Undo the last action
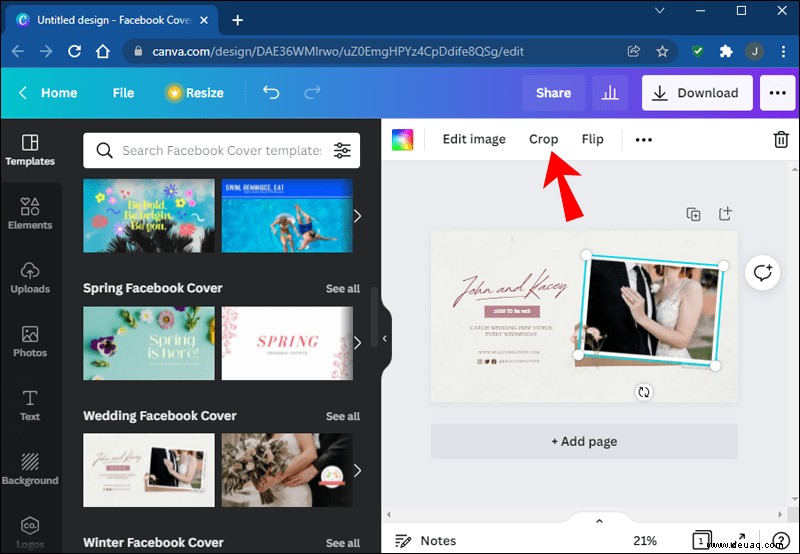Viewport: 800px width, 554px height. coord(271,92)
